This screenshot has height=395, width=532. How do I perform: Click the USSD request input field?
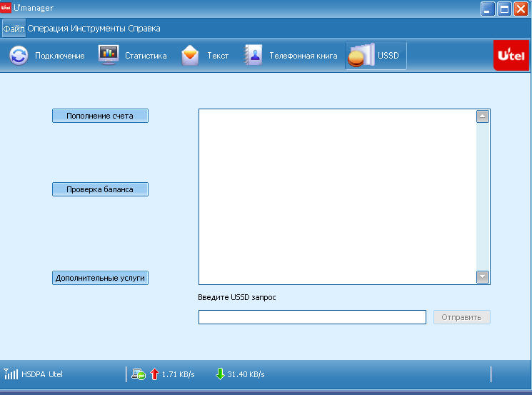tap(312, 317)
